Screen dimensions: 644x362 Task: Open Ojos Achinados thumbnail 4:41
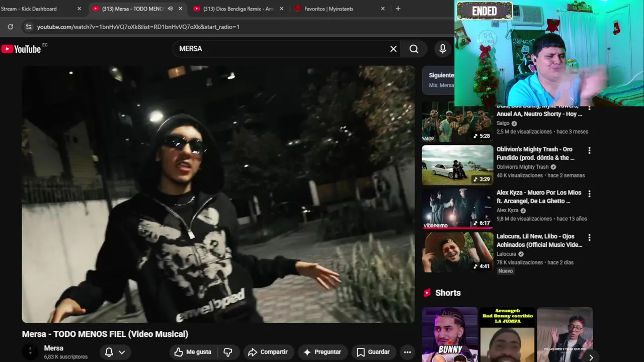457,252
